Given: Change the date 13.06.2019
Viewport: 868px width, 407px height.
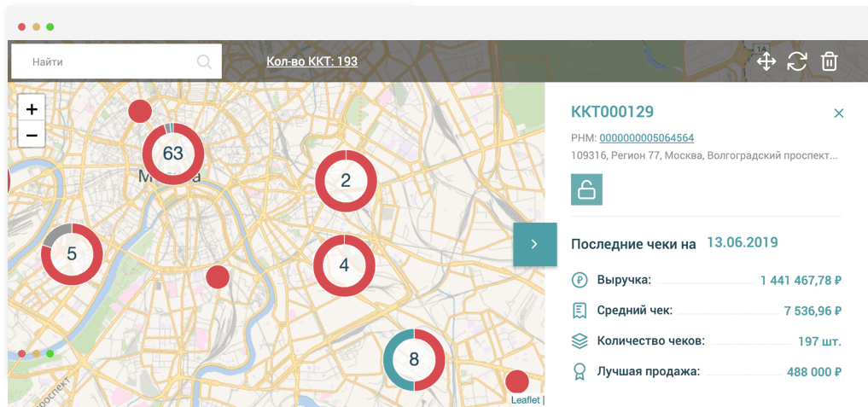Looking at the screenshot, I should (x=742, y=242).
